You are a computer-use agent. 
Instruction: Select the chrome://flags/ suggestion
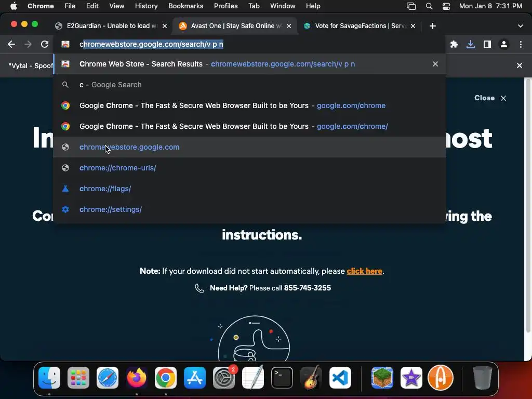[x=249, y=189]
